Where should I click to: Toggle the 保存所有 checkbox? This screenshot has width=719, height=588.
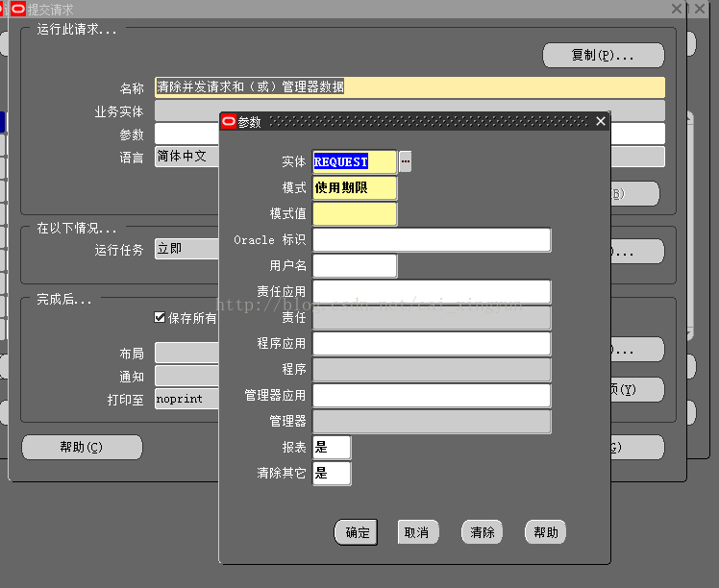(x=160, y=317)
